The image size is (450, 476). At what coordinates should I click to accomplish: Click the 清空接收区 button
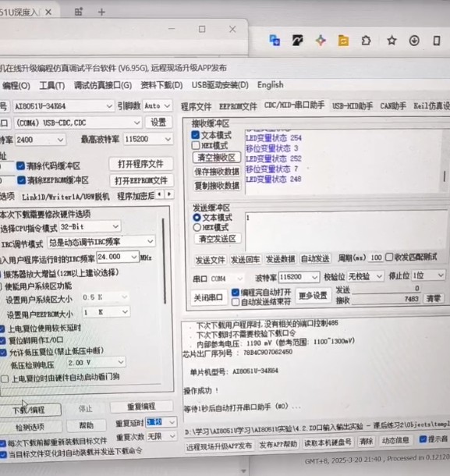pos(216,158)
